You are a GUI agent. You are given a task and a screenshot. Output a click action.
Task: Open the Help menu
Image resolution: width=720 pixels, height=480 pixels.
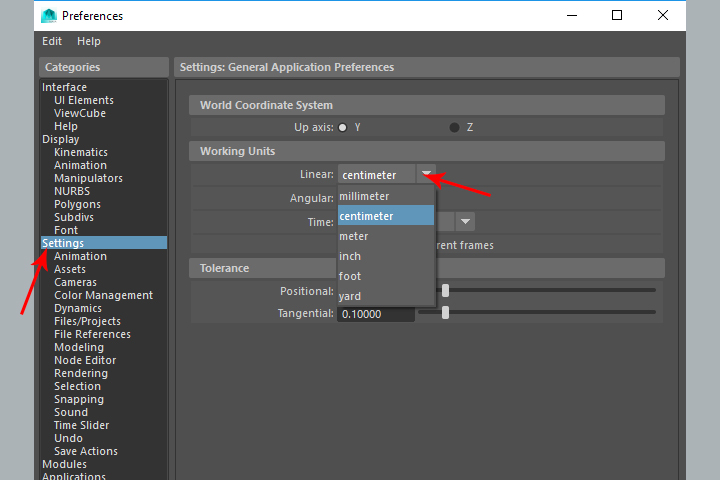pos(89,41)
